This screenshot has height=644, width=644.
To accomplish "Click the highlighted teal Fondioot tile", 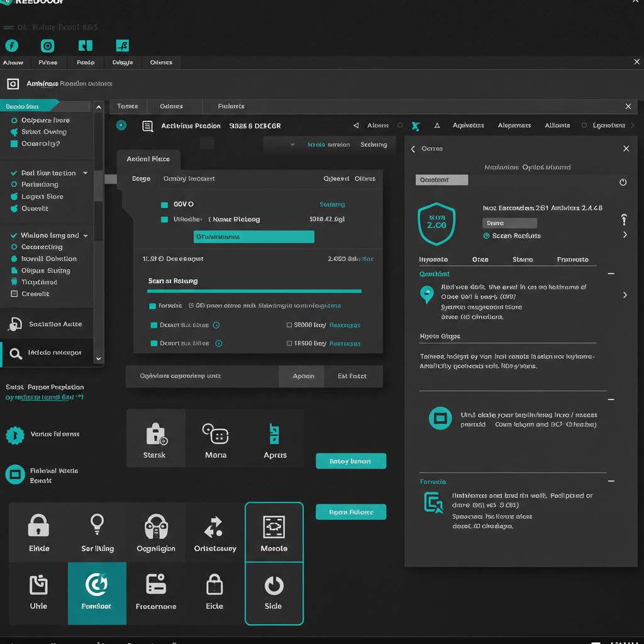I will tap(97, 593).
